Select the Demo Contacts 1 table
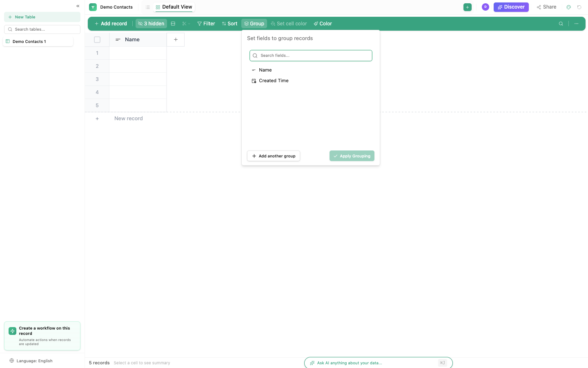The height and width of the screenshot is (368, 588). click(x=38, y=41)
